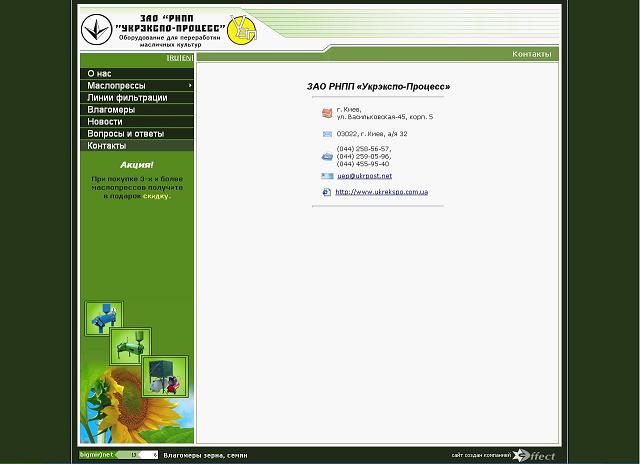Click the address text 'г. Киев, ул. Васильковская-45'
The image size is (640, 464).
384,113
